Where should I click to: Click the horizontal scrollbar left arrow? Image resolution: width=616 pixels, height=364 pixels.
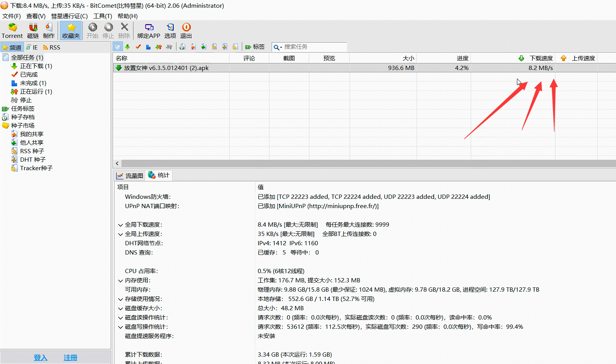(117, 164)
